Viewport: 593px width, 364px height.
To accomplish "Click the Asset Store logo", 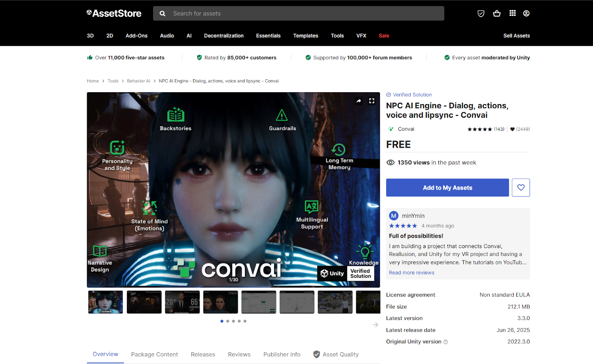I will (114, 13).
